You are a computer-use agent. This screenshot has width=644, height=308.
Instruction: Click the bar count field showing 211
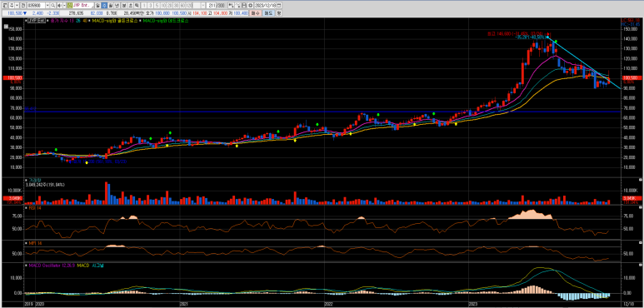click(x=212, y=5)
